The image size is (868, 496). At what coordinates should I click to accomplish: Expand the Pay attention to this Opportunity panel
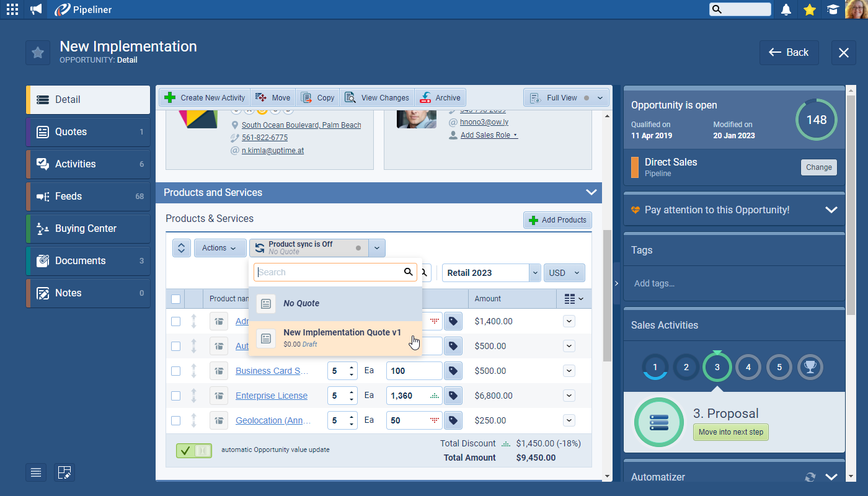point(831,210)
